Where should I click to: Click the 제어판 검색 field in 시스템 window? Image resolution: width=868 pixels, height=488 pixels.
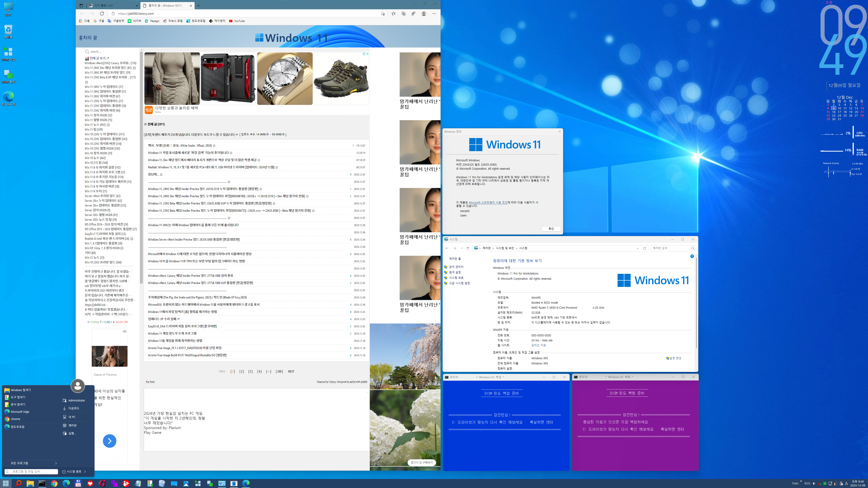673,248
